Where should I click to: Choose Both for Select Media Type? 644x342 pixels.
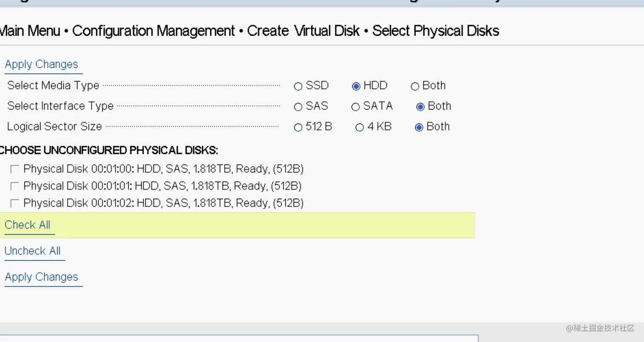coord(415,87)
